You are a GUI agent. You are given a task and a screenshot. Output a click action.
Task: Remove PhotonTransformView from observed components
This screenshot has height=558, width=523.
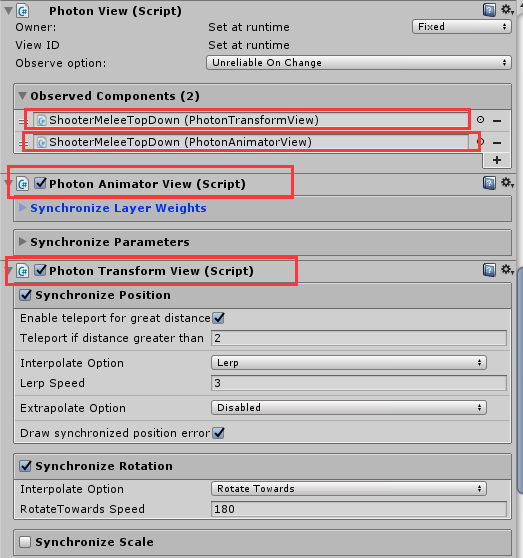[497, 121]
